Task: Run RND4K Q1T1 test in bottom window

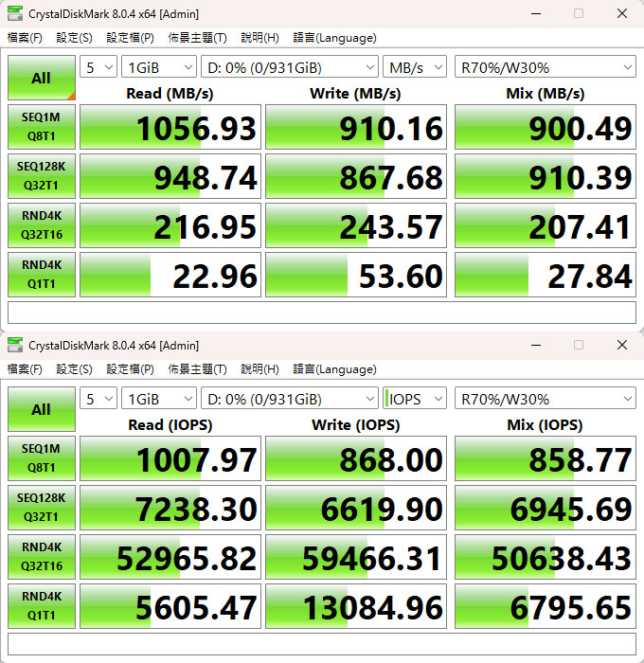Action: (42, 606)
